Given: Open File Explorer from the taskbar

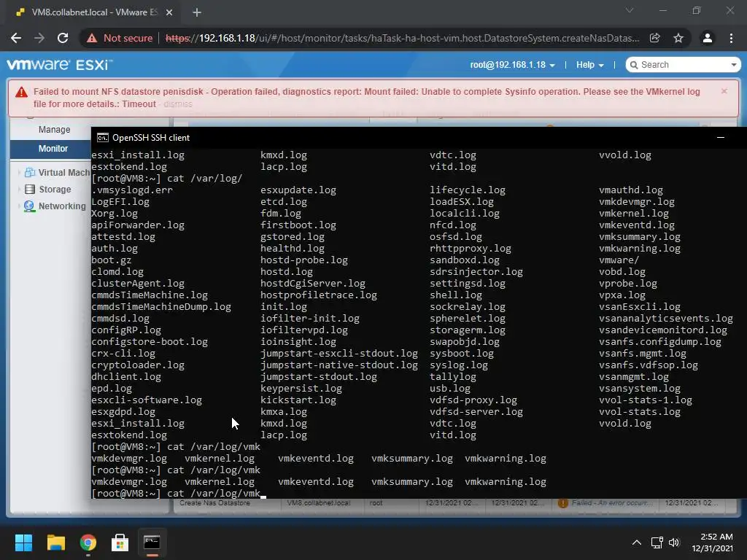Looking at the screenshot, I should pos(55,542).
